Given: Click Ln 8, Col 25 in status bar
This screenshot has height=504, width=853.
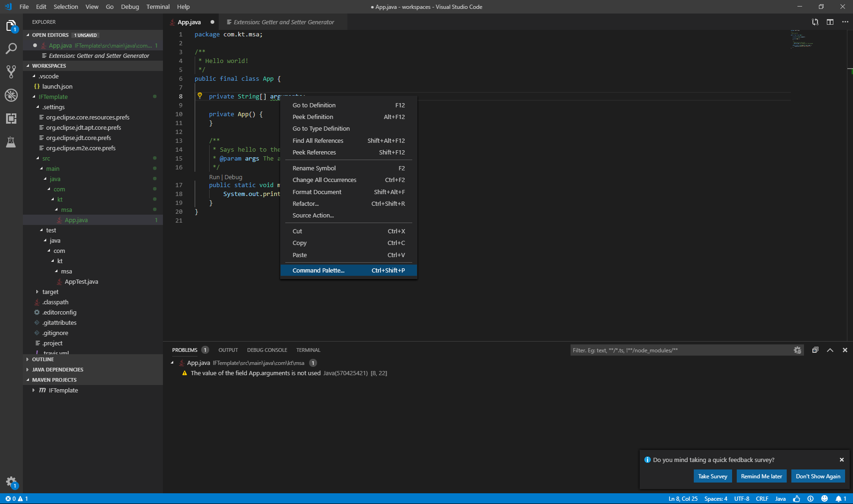Looking at the screenshot, I should [x=683, y=499].
